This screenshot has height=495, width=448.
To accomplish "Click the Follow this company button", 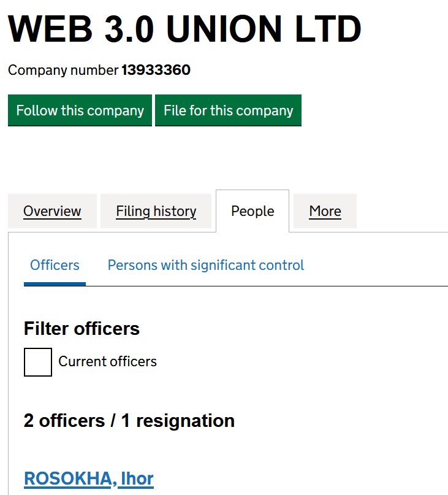I will pyautogui.click(x=80, y=110).
